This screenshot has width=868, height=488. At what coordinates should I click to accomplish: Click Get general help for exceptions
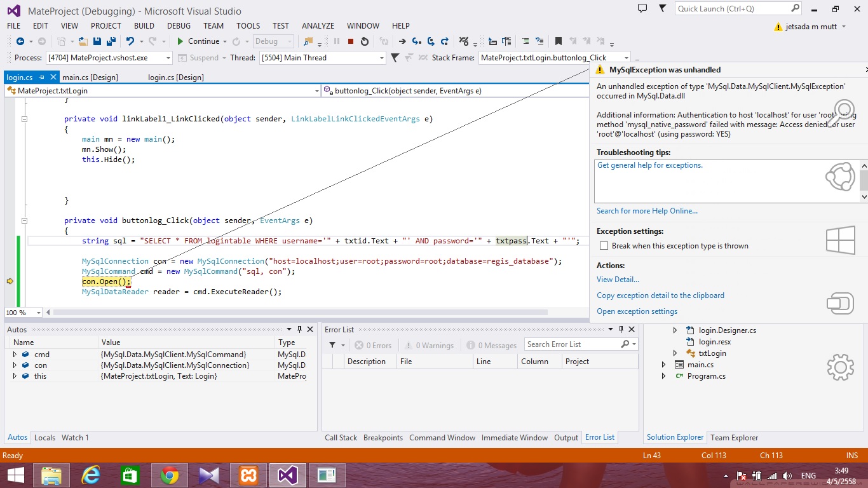(x=650, y=165)
